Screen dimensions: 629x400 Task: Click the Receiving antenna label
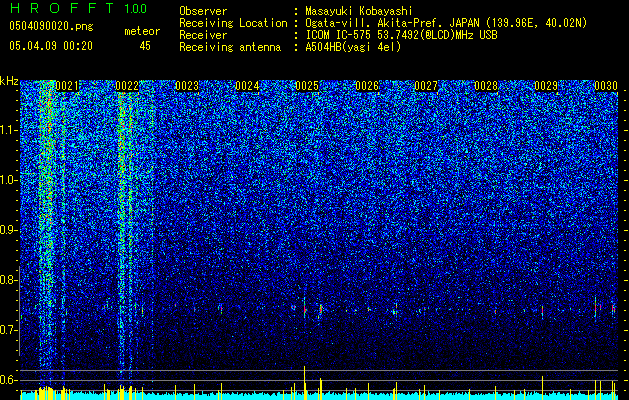click(x=230, y=47)
